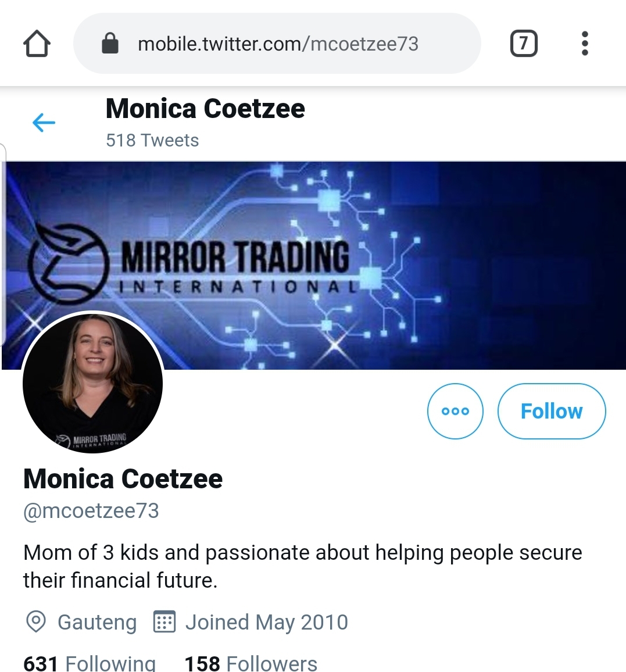Open Monica Coetzee's profile picture
This screenshot has height=672, width=626.
tap(93, 383)
